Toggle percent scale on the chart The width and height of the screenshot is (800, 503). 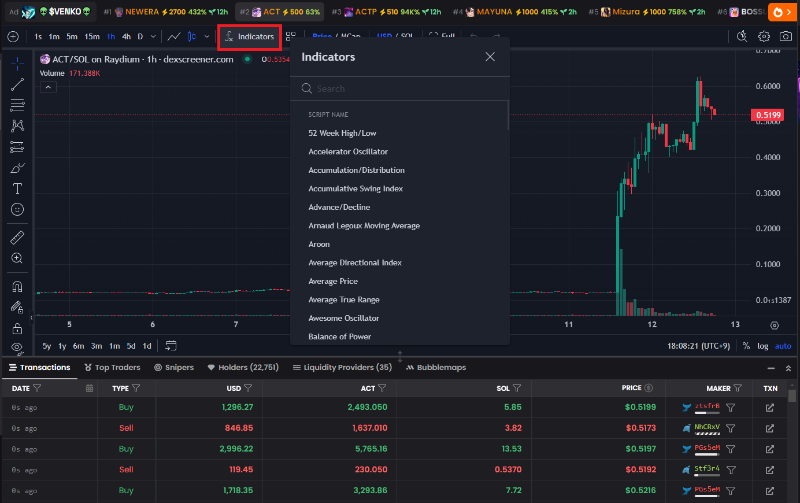[746, 346]
